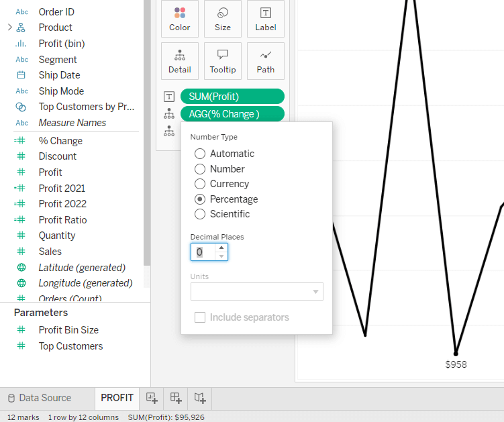Click the Decimal Places input field

point(203,252)
